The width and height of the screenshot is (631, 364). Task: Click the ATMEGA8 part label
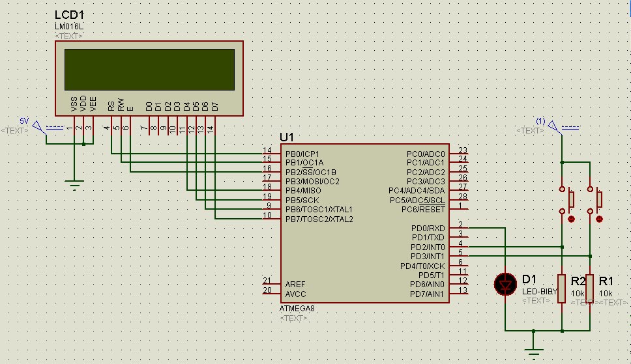297,309
